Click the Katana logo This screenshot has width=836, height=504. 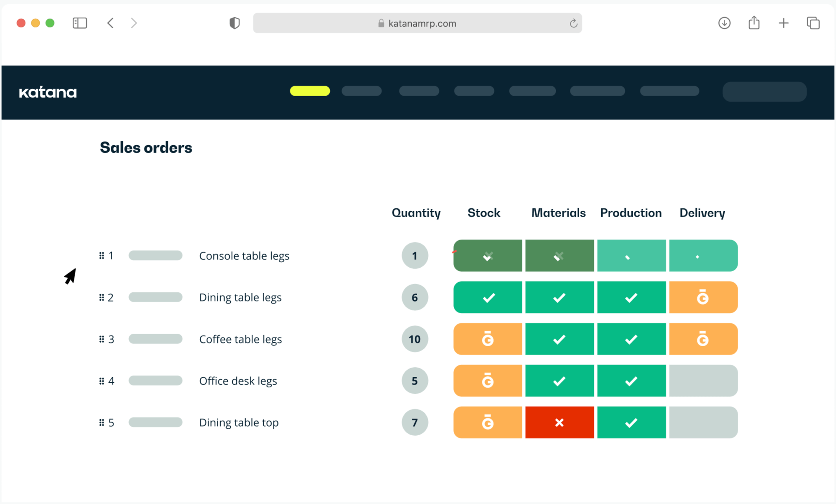pos(48,93)
